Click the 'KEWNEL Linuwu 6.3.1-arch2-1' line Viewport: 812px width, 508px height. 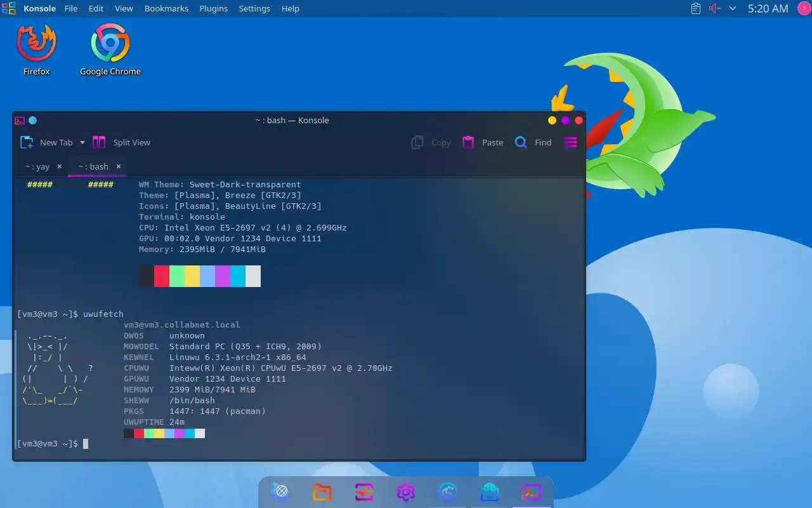[x=215, y=357]
